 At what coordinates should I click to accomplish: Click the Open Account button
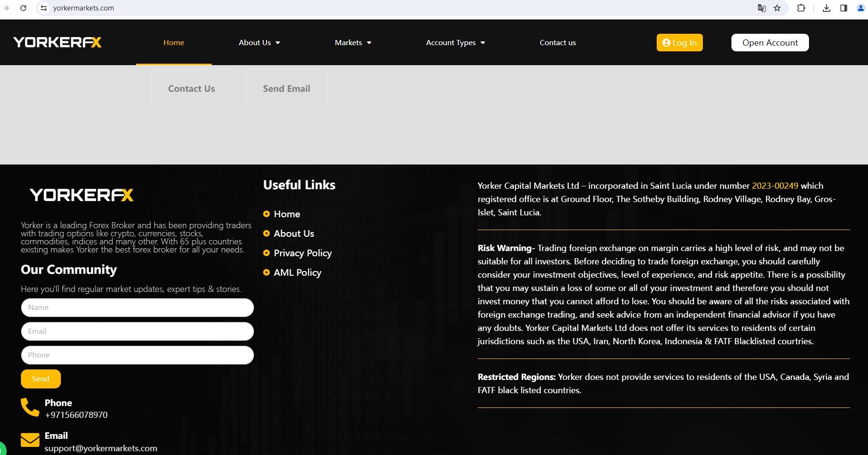pos(770,42)
